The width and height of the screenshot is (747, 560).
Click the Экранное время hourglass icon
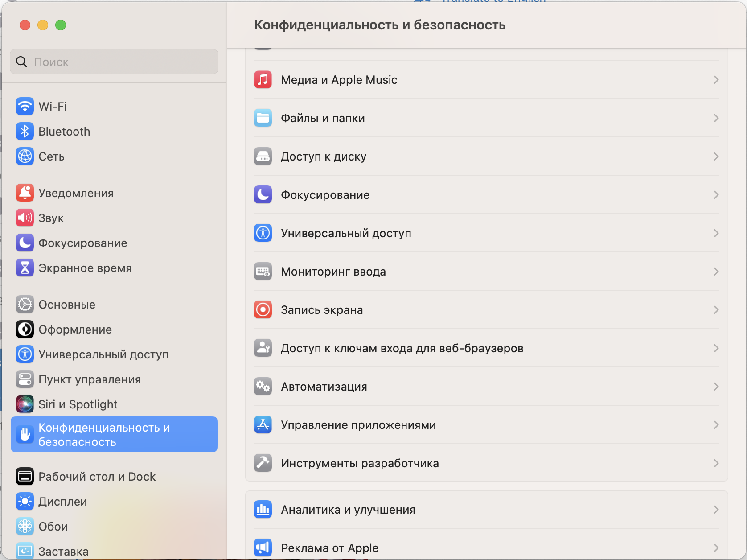coord(25,268)
